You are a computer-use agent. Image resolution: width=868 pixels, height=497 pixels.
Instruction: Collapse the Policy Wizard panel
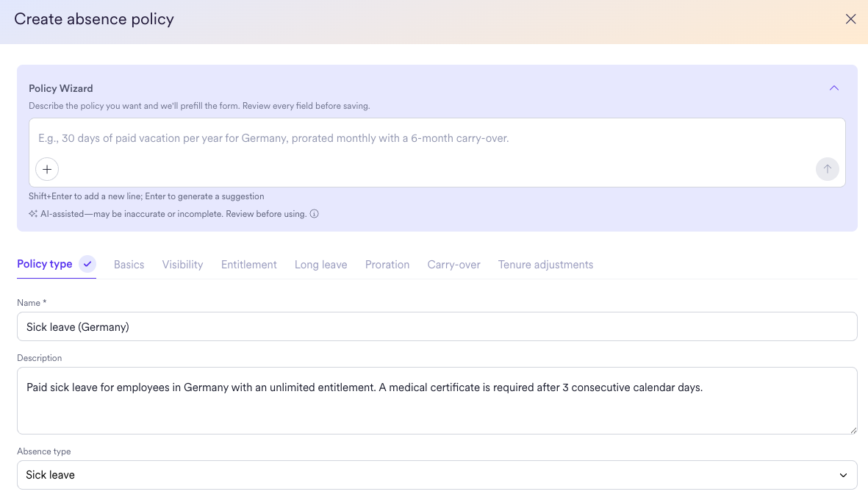[833, 88]
